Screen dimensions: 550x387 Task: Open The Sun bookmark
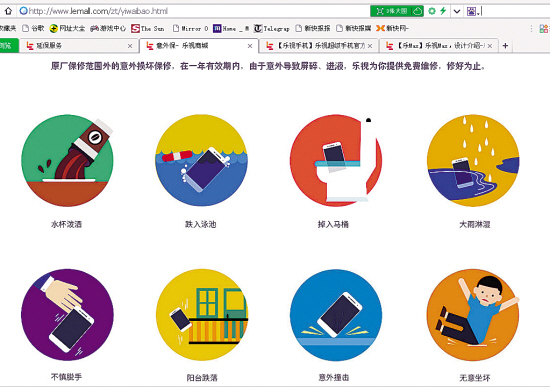tap(148, 28)
